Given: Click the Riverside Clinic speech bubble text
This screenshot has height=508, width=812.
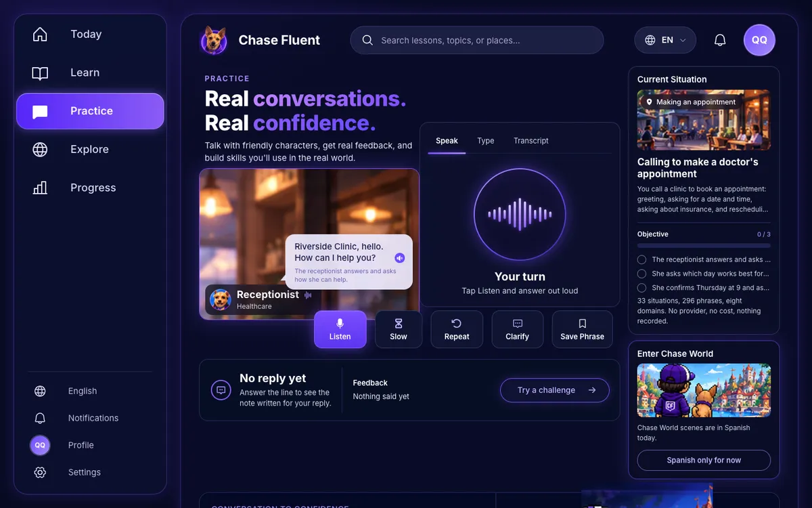Looking at the screenshot, I should (x=339, y=252).
